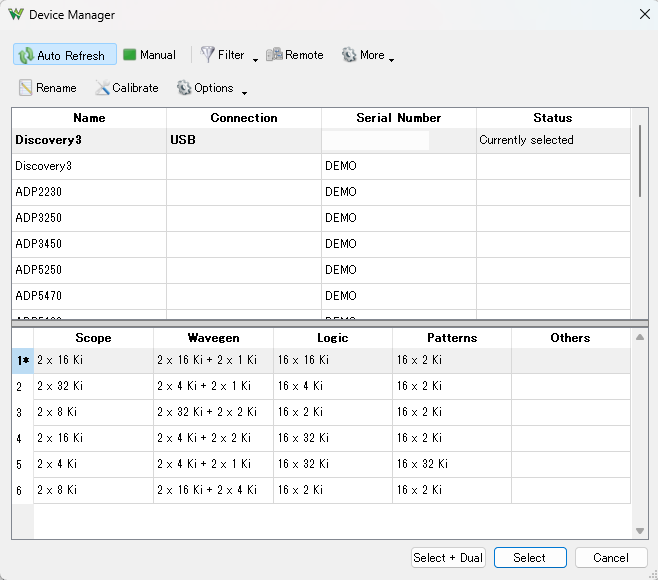
Task: Click the Remote devices icon
Action: (274, 55)
